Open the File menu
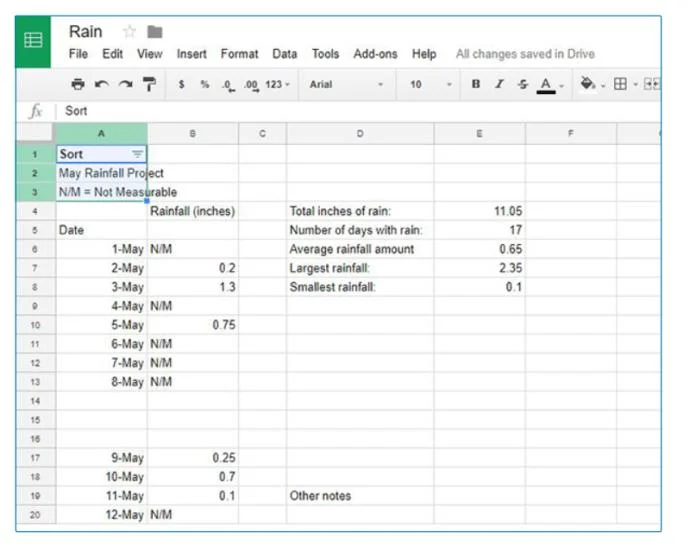Viewport: 690px width, 545px height. tap(78, 54)
